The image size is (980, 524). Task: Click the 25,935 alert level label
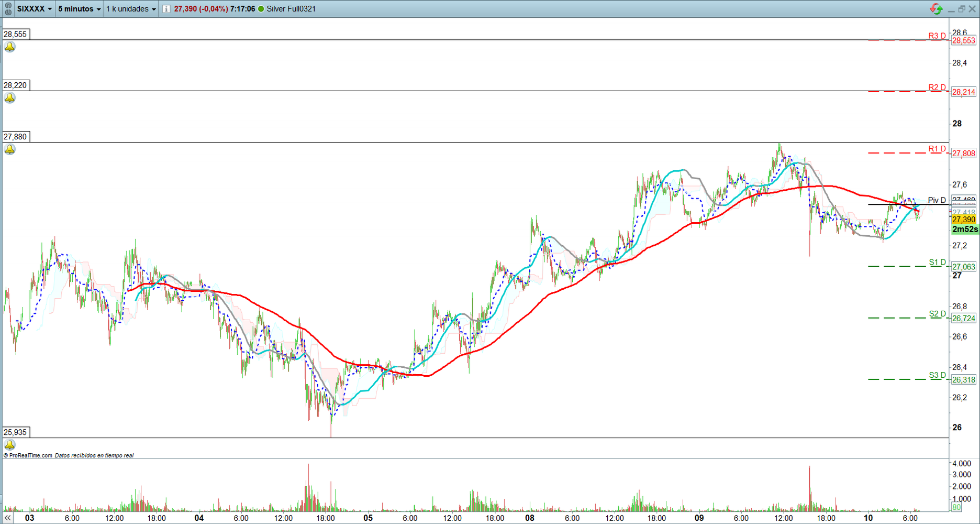pos(16,432)
